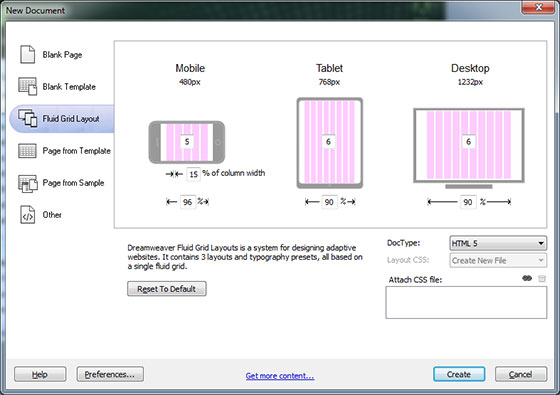Click the attach style sheet link icon

click(x=527, y=278)
